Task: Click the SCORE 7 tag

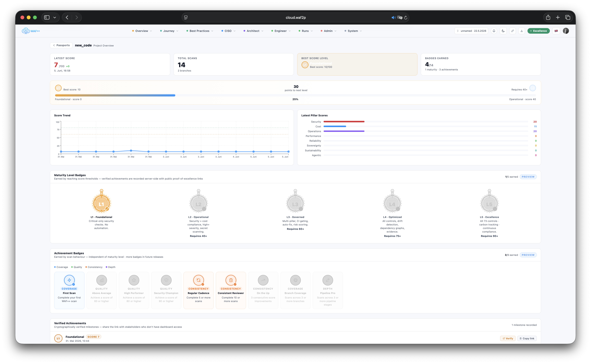Action: [x=94, y=337]
